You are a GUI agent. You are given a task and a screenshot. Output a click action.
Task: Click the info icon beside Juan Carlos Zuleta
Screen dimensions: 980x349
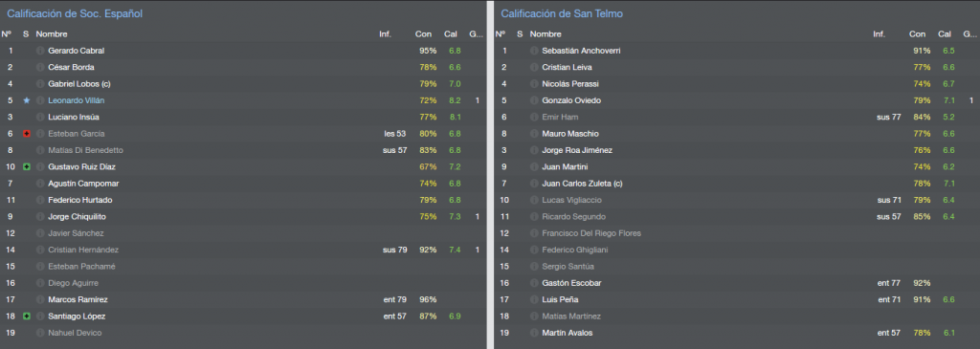[x=534, y=184]
